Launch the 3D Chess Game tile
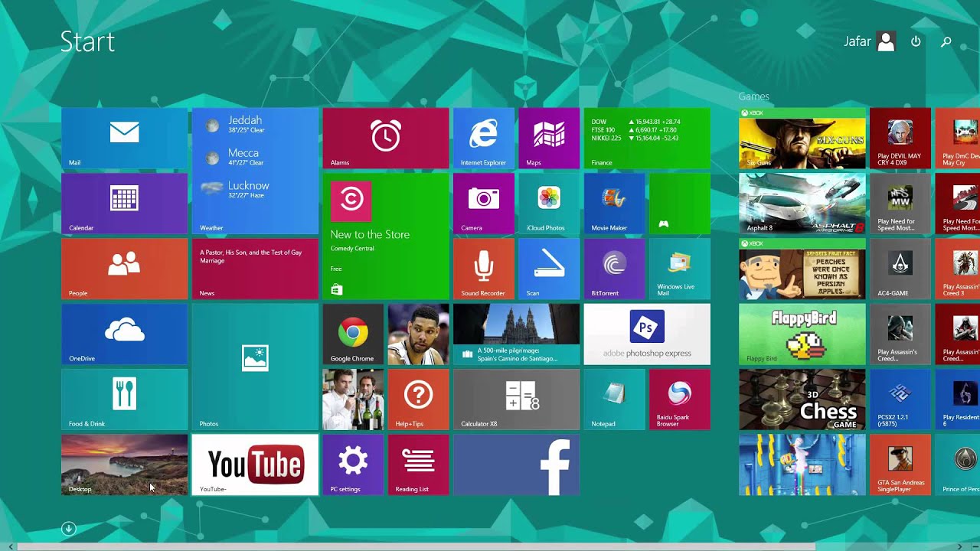This screenshot has width=980, height=551. point(802,399)
